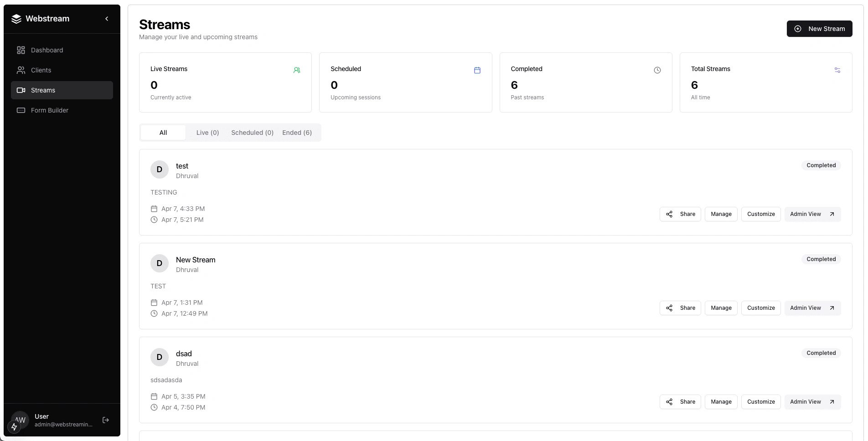
Task: Click the 'Currently active' caption
Action: click(171, 97)
